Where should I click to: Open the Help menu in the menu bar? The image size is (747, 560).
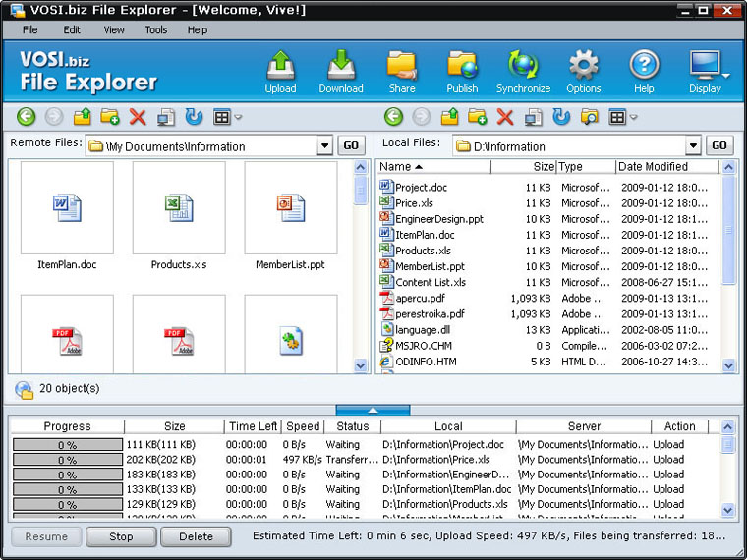tap(198, 30)
